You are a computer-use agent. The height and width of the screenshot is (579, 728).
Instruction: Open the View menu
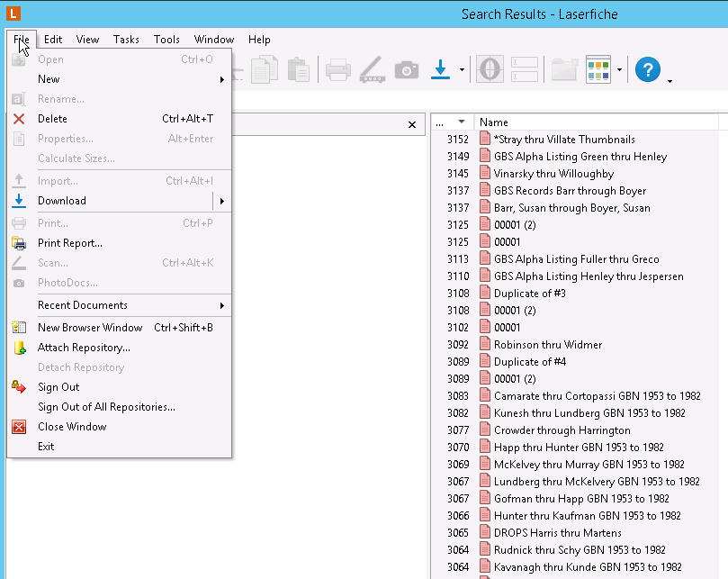click(87, 40)
